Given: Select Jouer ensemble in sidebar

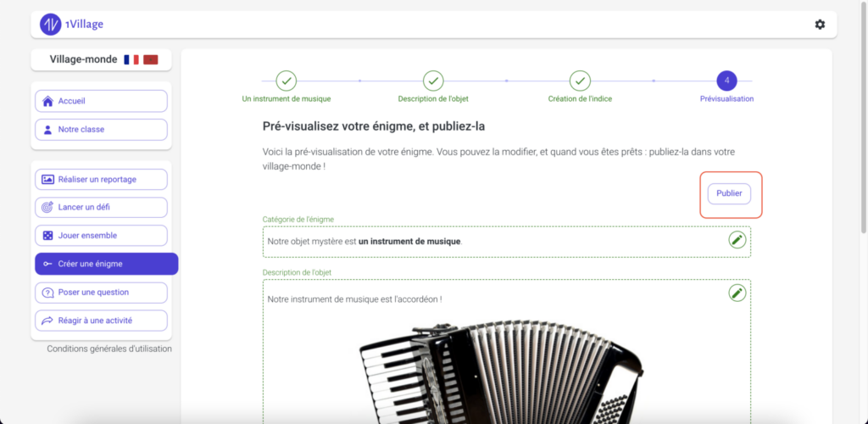Looking at the screenshot, I should tap(101, 236).
